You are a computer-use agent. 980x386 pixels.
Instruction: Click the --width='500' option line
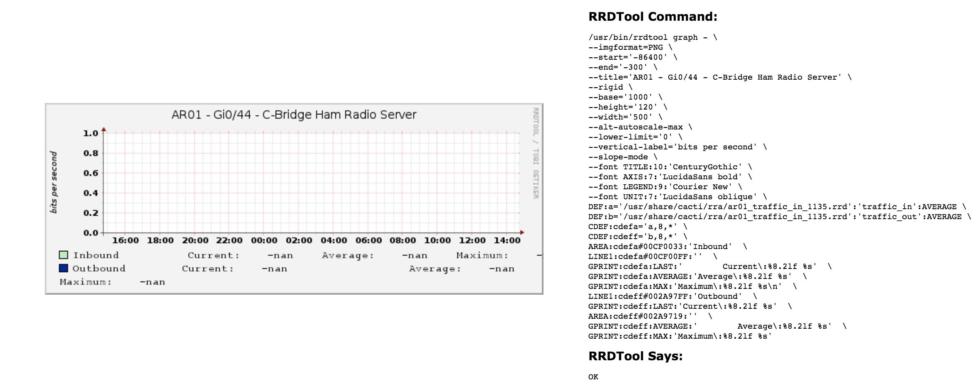click(625, 117)
